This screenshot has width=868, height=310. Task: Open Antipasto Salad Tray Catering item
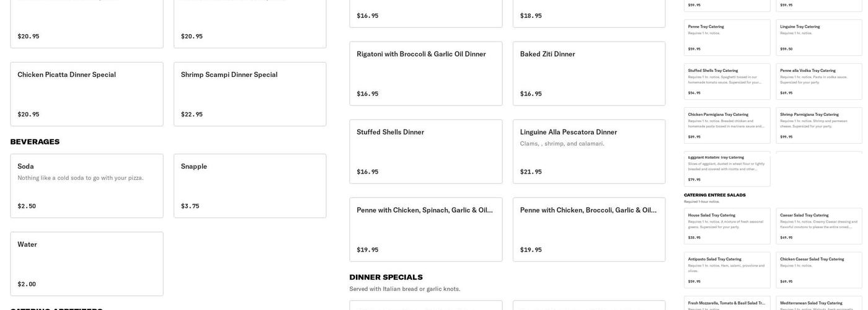click(727, 270)
